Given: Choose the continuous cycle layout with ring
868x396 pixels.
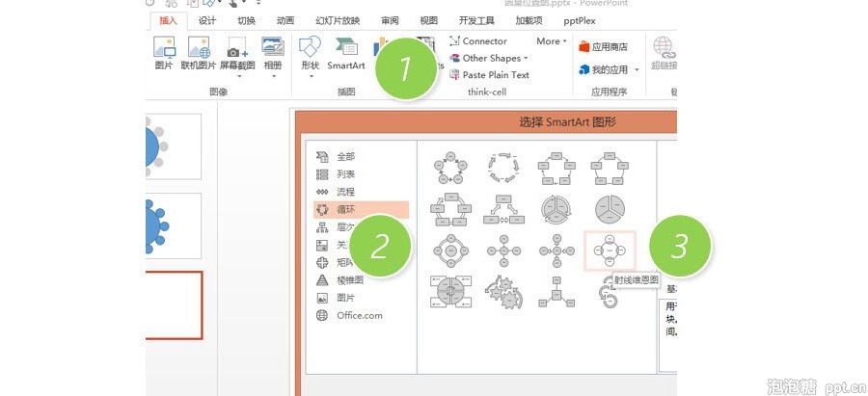Looking at the screenshot, I should (x=450, y=210).
